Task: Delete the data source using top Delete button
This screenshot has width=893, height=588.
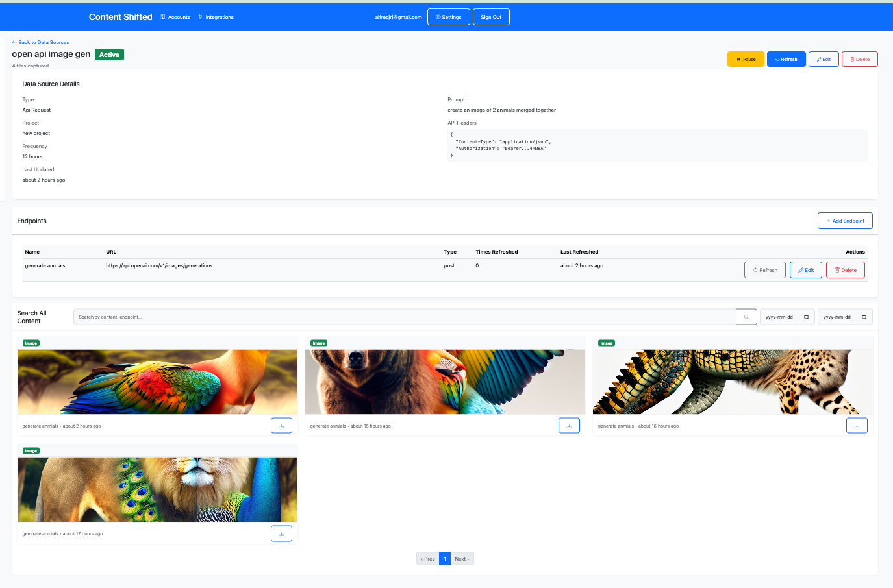Action: tap(859, 59)
